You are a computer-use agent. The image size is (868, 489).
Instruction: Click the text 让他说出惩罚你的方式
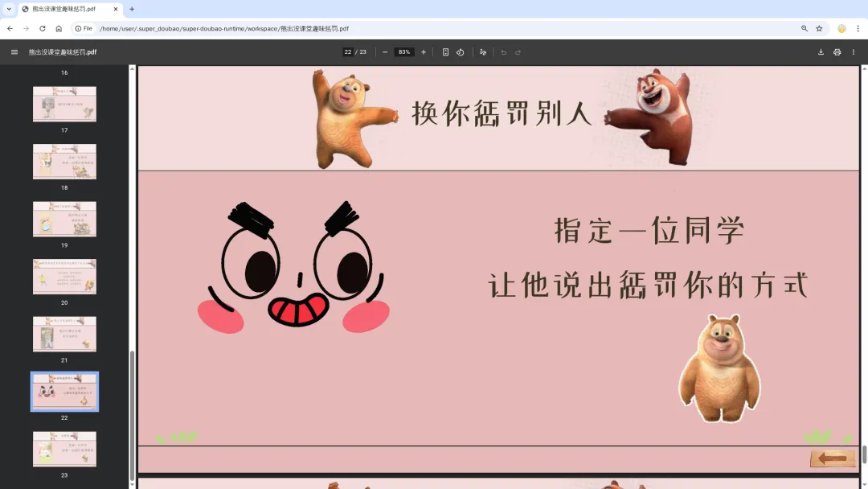point(649,286)
